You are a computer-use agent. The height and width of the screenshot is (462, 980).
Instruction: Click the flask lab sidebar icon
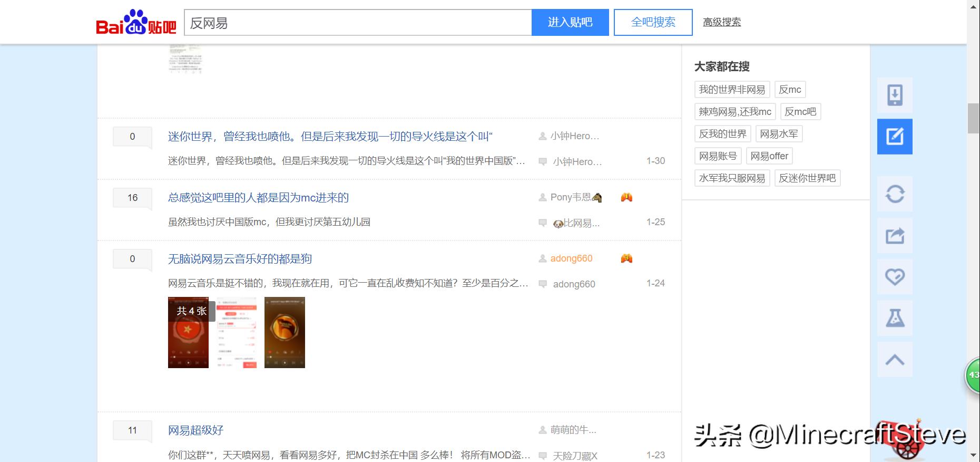point(895,318)
